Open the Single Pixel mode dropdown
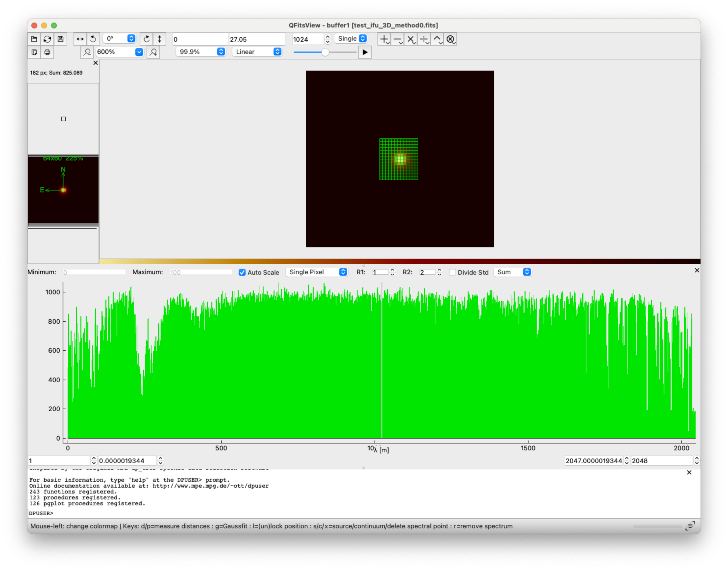Screen dimensions: 728x570 [x=343, y=272]
